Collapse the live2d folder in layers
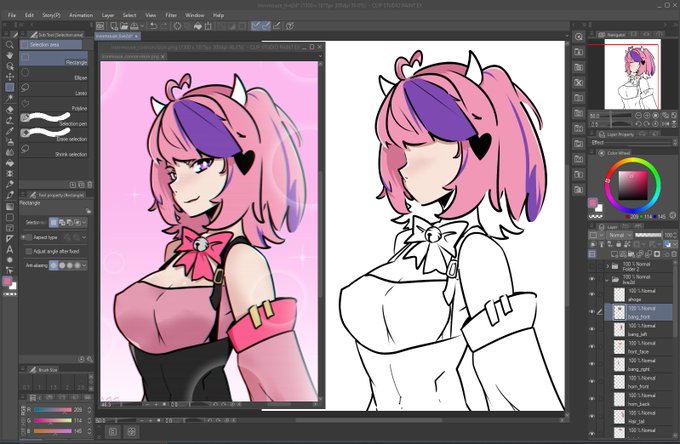Viewport: 680px width, 444px height. point(608,280)
